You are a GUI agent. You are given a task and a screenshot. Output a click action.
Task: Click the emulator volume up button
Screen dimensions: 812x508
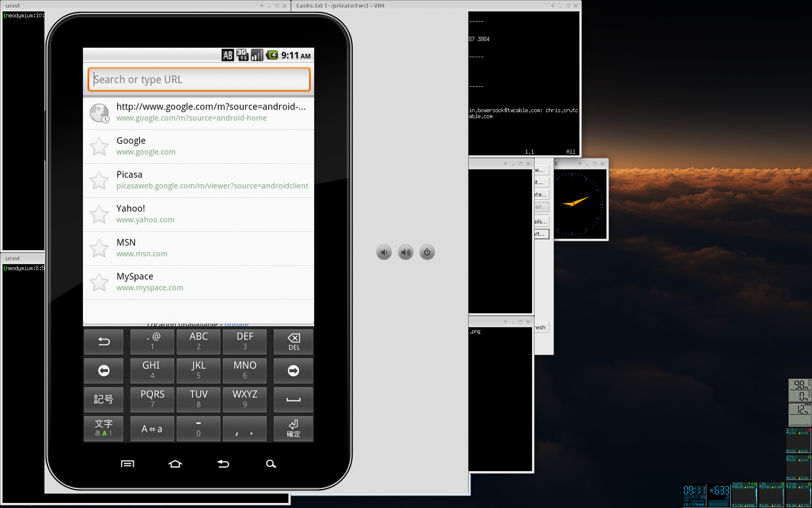pos(406,253)
